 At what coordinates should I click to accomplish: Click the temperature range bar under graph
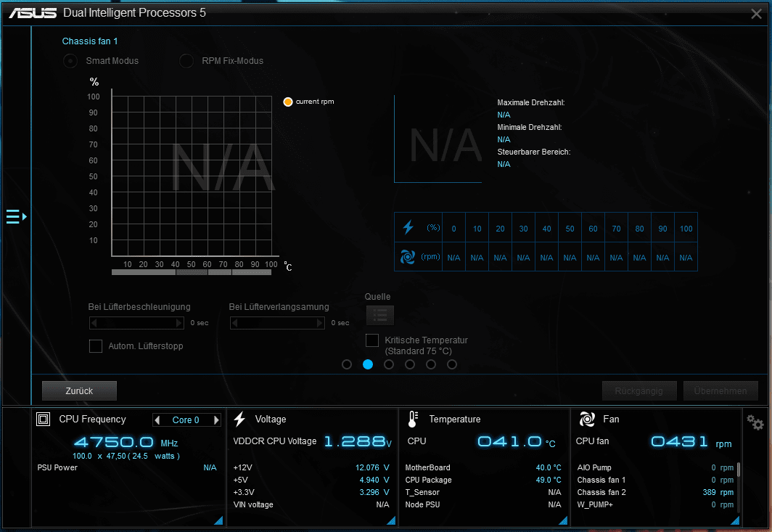192,272
